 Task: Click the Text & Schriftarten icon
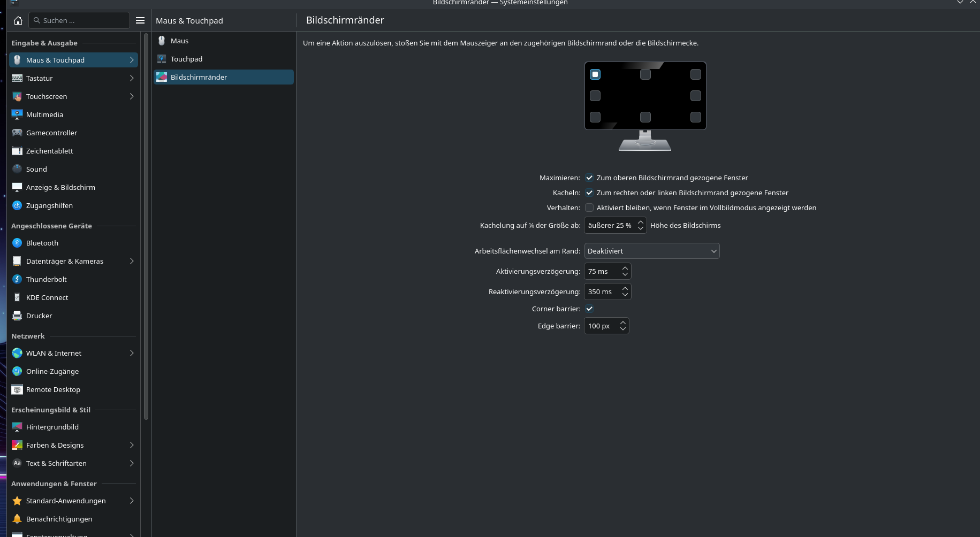[x=17, y=463]
